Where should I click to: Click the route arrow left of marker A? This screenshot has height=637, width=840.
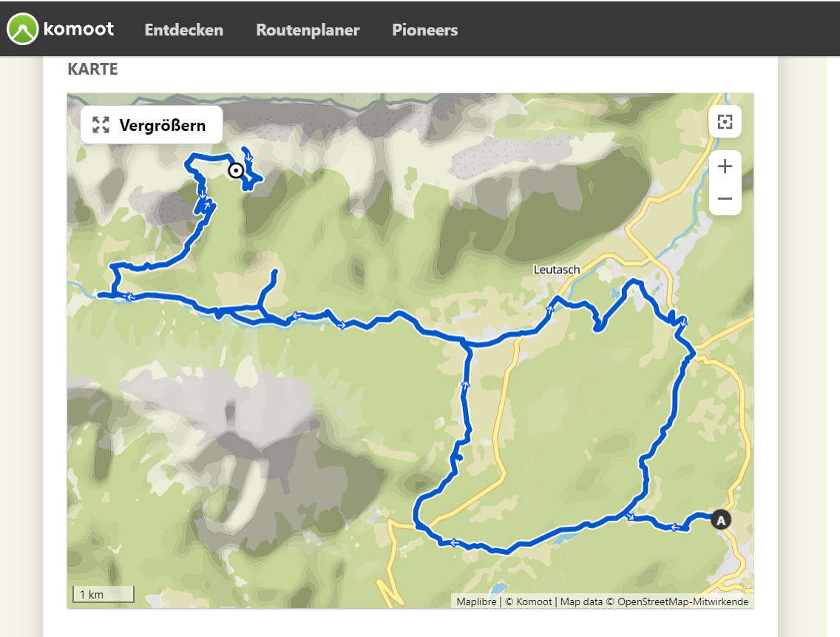[676, 528]
